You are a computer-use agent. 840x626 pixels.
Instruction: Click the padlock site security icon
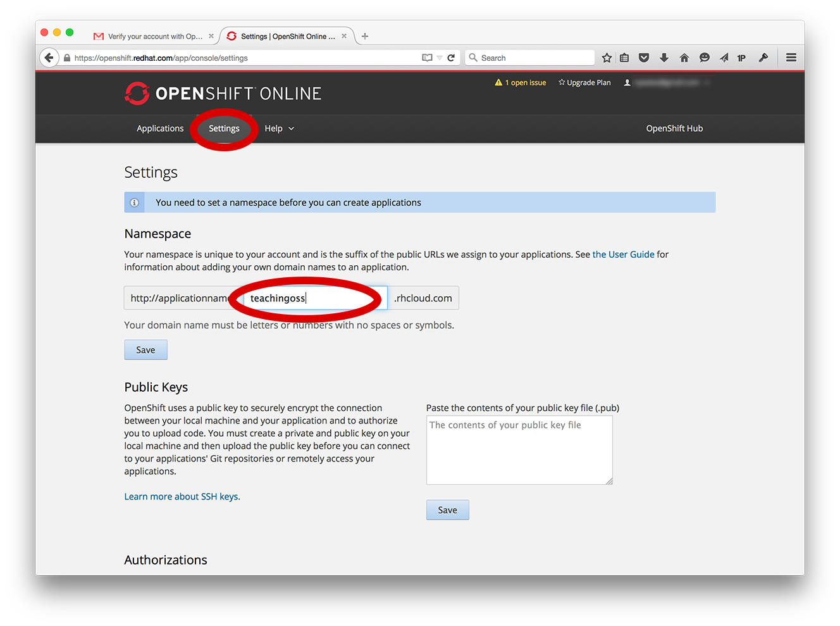(x=67, y=58)
